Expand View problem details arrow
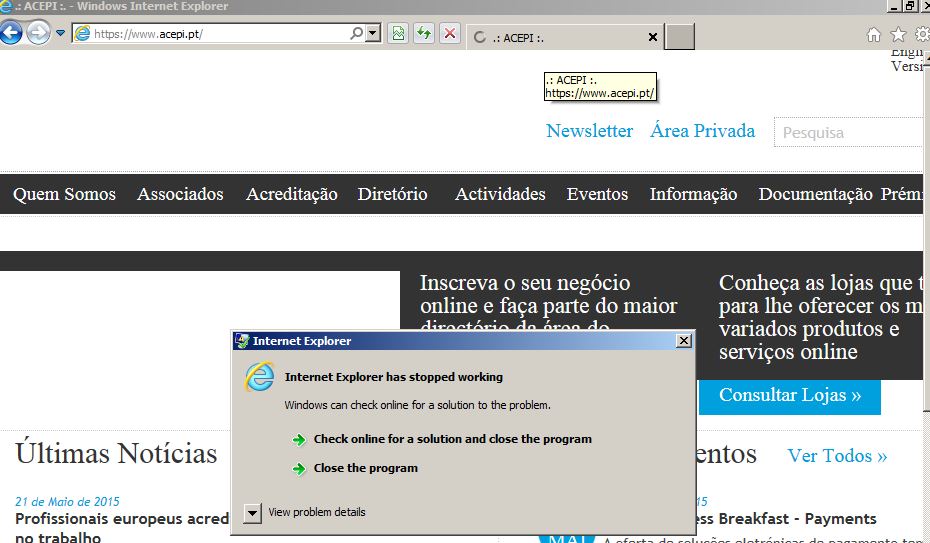Screen dimensions: 930x543 pos(252,513)
